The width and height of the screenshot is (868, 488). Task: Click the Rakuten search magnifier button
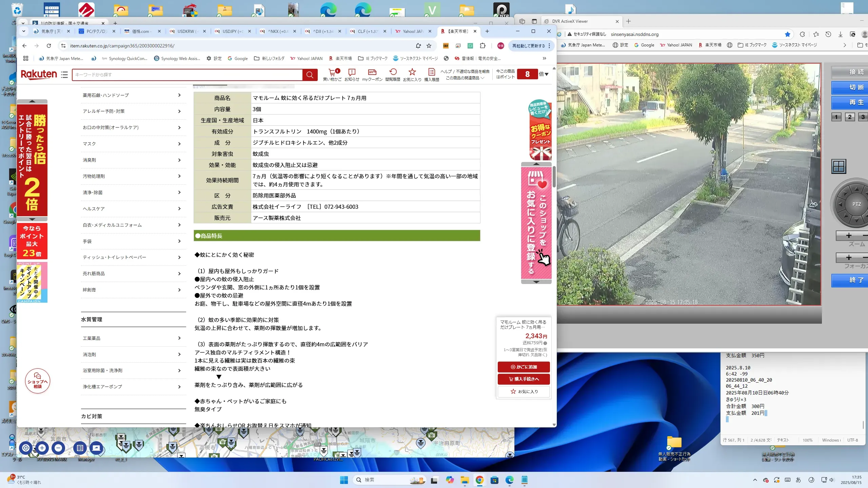[x=310, y=75]
